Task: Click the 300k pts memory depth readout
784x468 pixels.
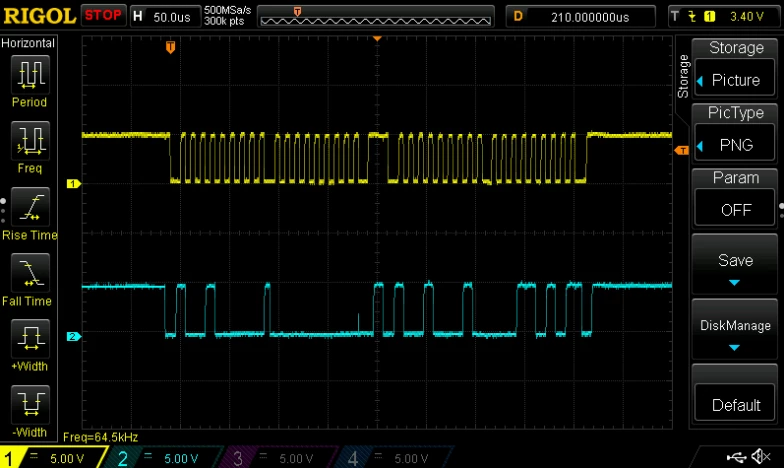Action: 224,22
